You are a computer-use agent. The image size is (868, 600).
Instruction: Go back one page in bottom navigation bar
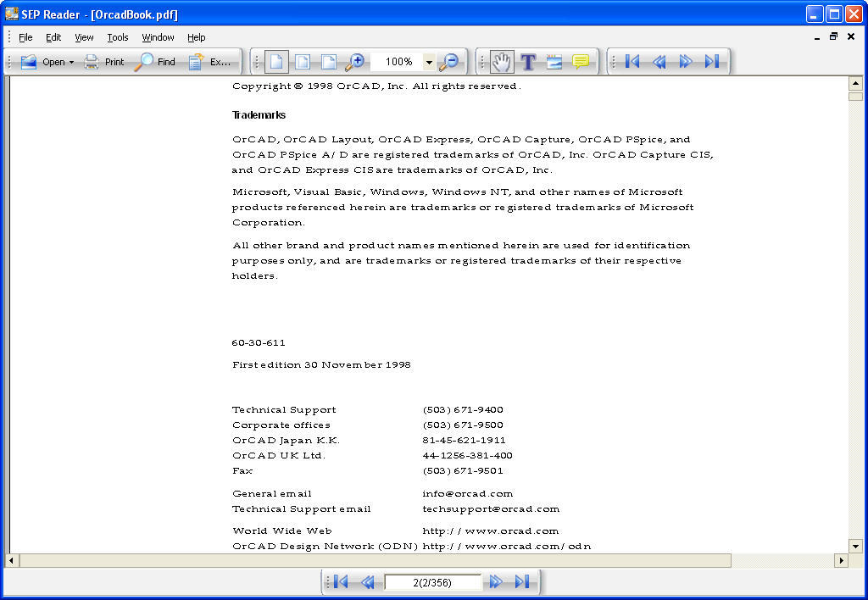[368, 581]
